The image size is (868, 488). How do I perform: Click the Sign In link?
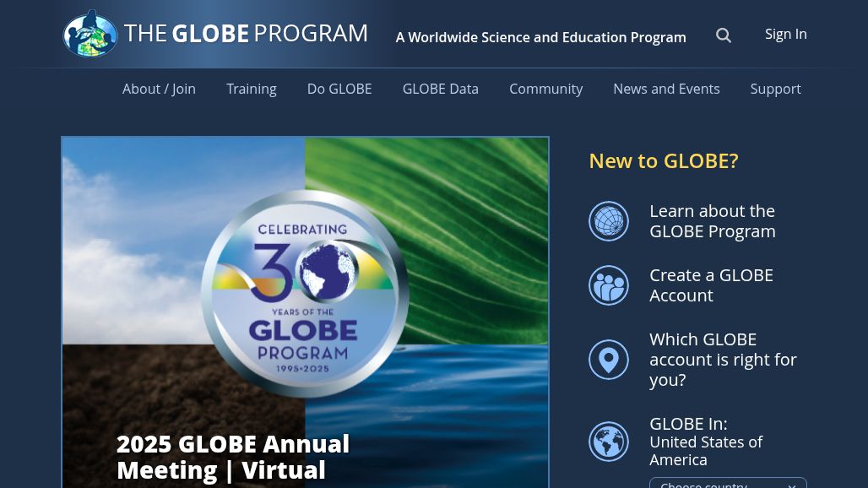pyautogui.click(x=785, y=34)
